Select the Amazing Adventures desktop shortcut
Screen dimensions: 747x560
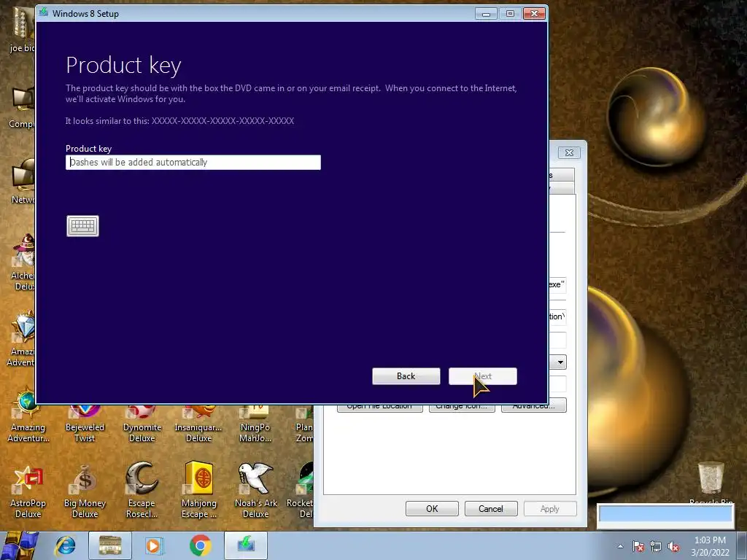tap(28, 416)
